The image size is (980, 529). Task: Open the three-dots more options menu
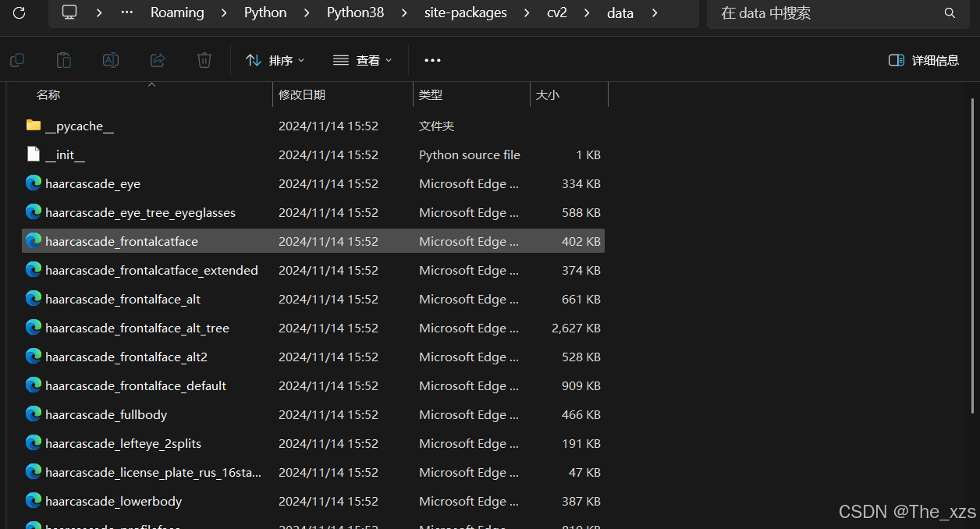[x=432, y=60]
